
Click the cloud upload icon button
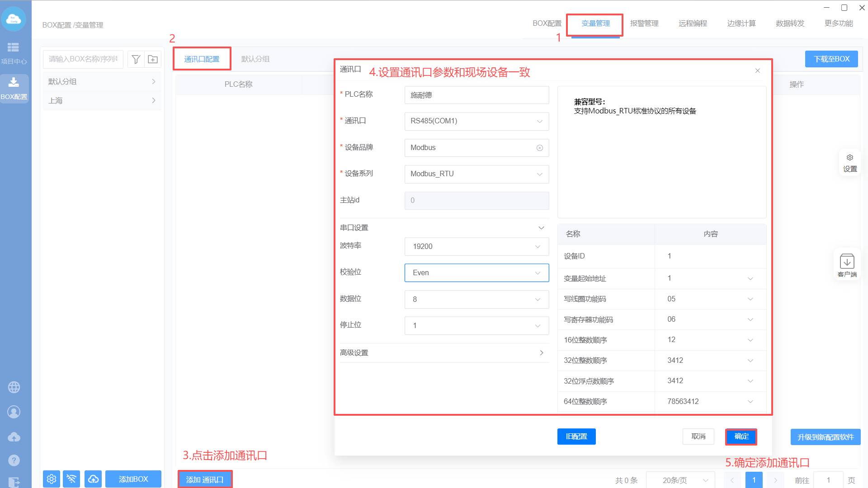click(93, 479)
